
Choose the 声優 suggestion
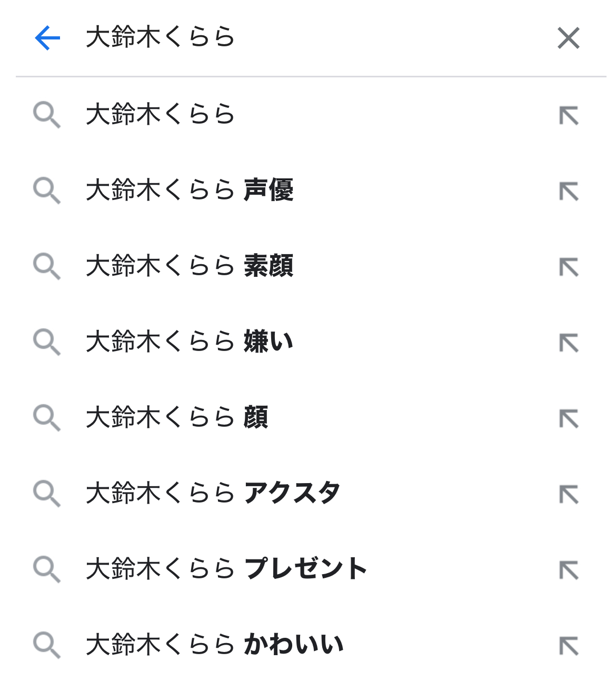(x=190, y=190)
